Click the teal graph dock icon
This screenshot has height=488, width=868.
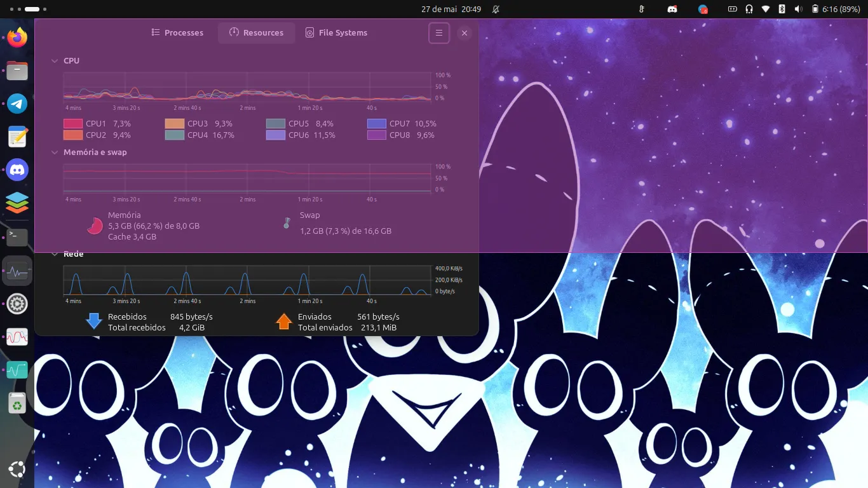[17, 370]
